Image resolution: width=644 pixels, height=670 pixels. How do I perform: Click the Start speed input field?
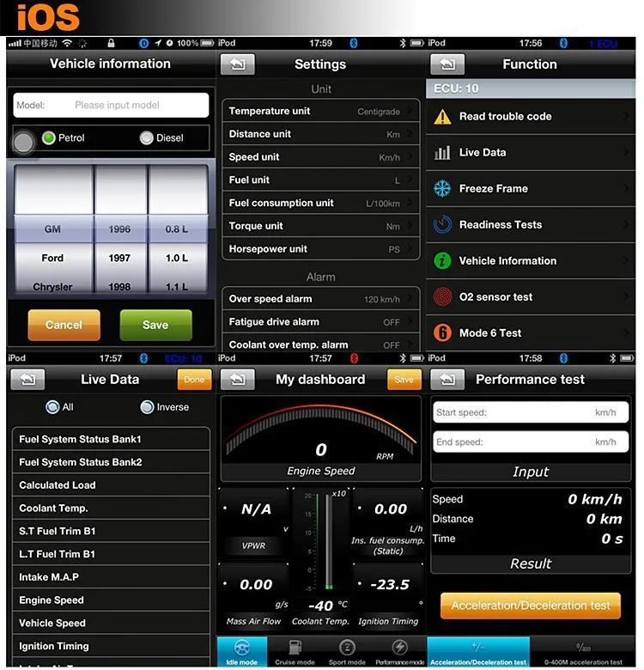(531, 412)
